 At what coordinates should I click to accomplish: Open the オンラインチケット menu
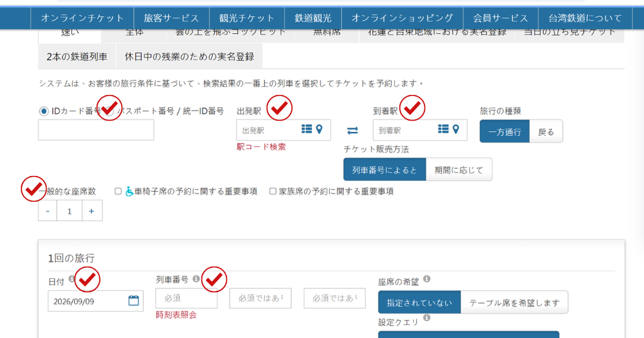pyautogui.click(x=82, y=18)
